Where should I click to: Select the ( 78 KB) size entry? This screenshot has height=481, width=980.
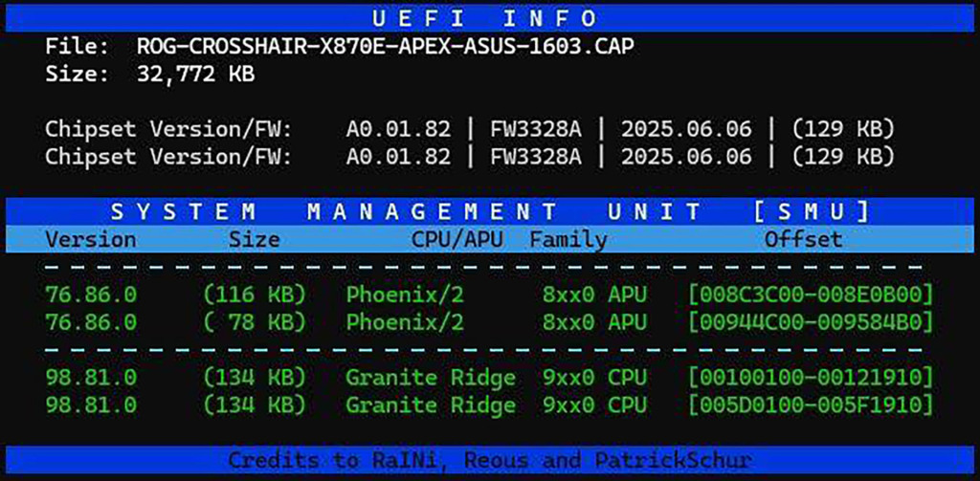[255, 322]
